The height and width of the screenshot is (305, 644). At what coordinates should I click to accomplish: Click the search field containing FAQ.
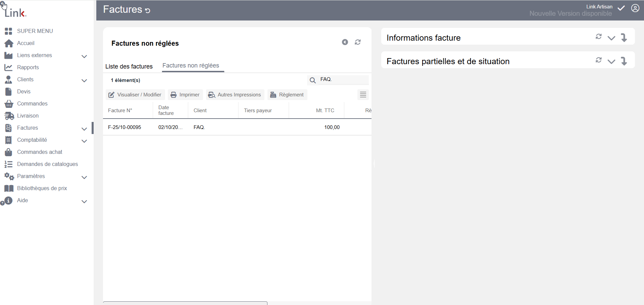pos(344,80)
